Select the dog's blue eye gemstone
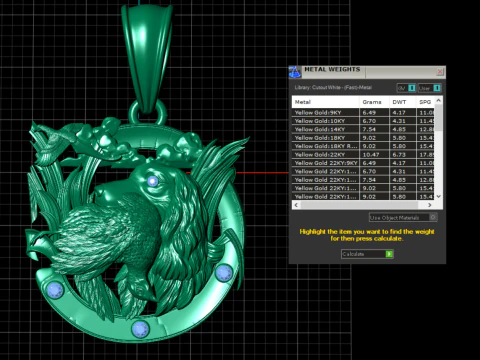Viewport: 480px width, 360px height. (x=153, y=181)
